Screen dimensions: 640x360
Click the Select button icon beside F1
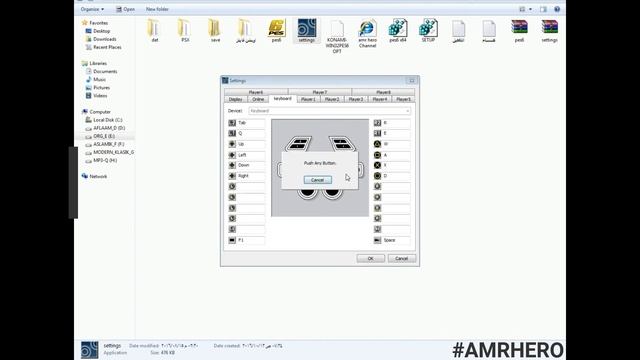tap(232, 240)
